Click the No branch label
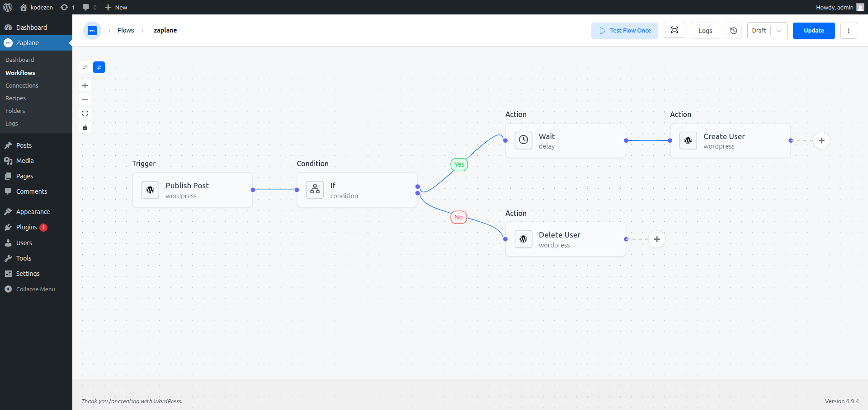868x410 pixels. click(458, 217)
